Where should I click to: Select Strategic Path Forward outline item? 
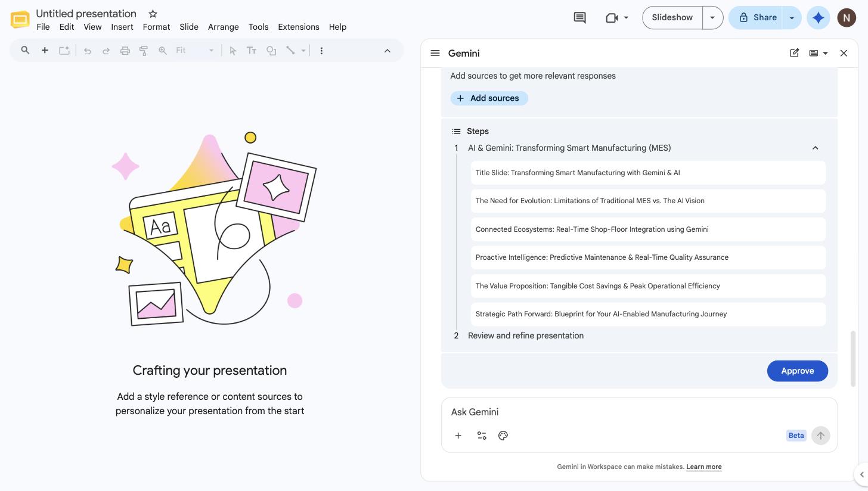pyautogui.click(x=648, y=314)
